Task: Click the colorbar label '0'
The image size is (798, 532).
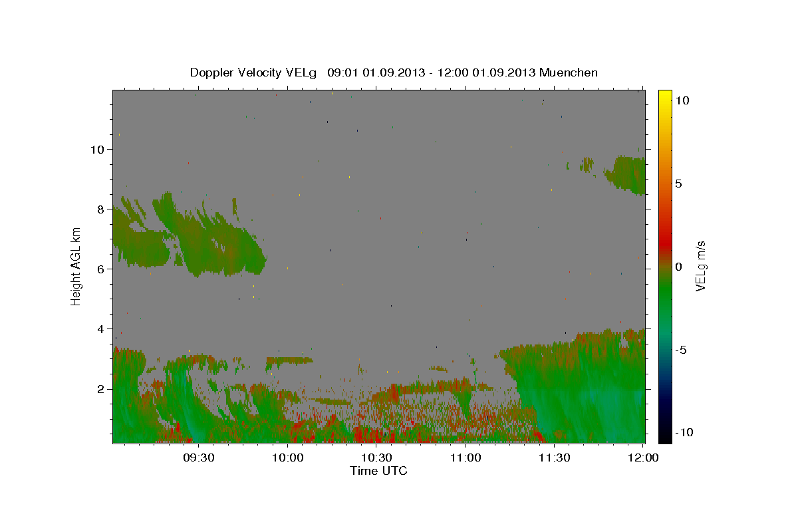Action: click(x=678, y=267)
